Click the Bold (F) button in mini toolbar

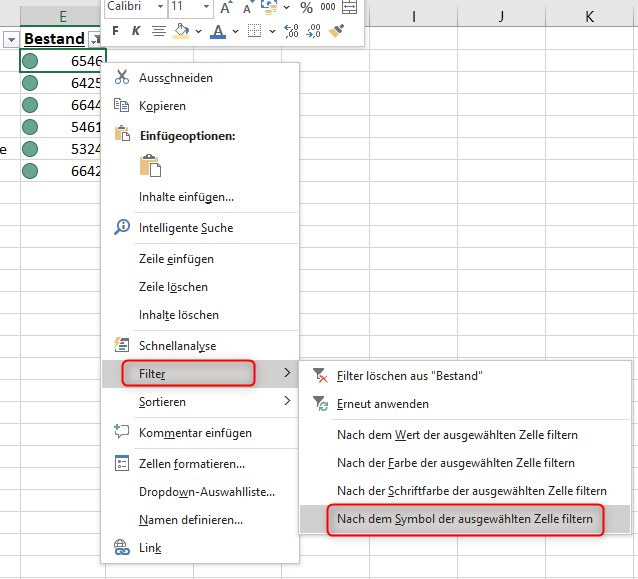[x=116, y=31]
